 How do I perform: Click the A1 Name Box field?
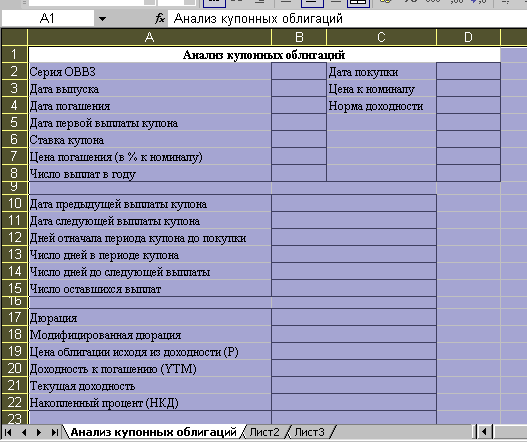point(48,18)
